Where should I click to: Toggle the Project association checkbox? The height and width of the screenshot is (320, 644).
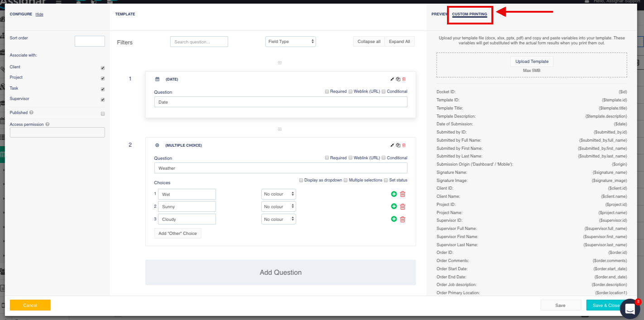103,78
